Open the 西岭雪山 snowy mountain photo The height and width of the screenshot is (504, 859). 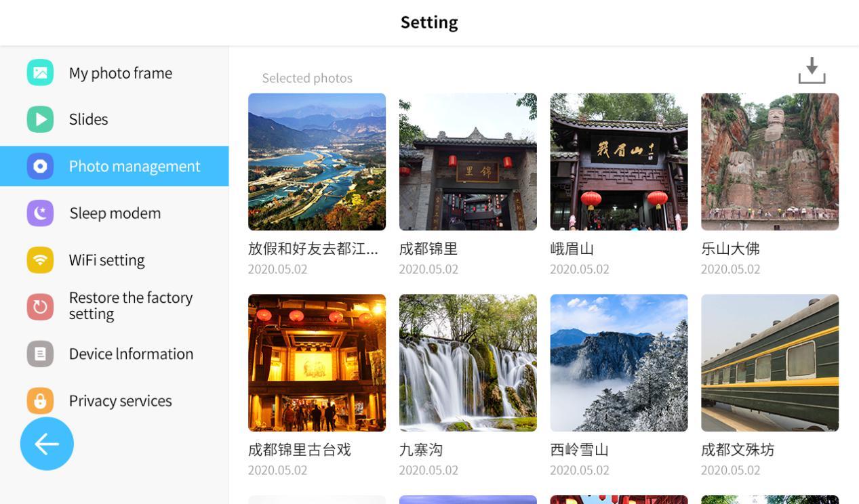click(619, 362)
